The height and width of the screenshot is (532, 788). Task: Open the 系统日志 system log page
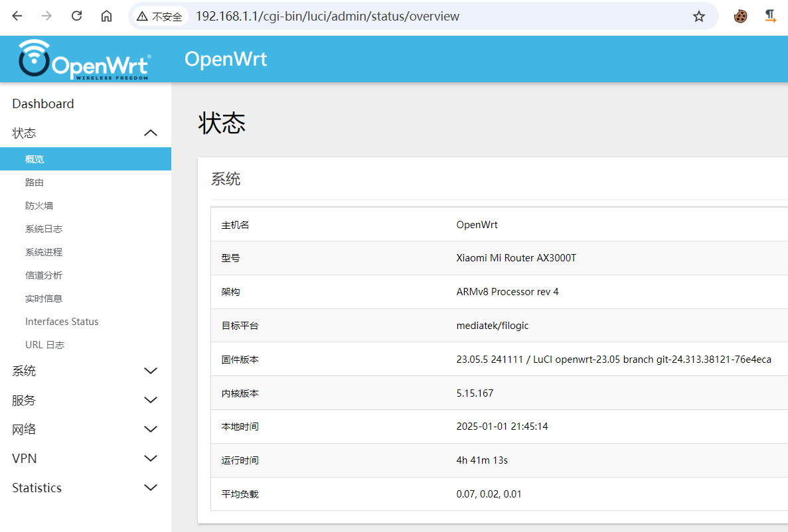pos(44,229)
